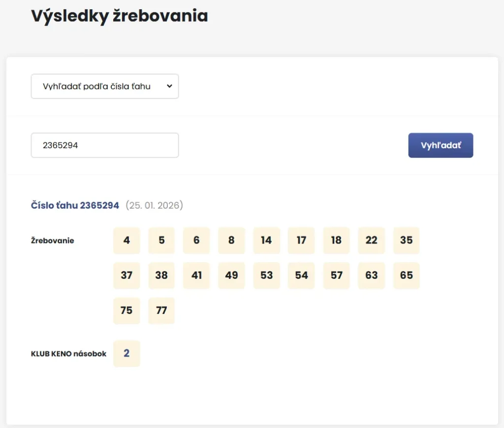The width and height of the screenshot is (504, 428).
Task: Open the 'Číslo ťahu 2365294' link
Action: pos(75,206)
